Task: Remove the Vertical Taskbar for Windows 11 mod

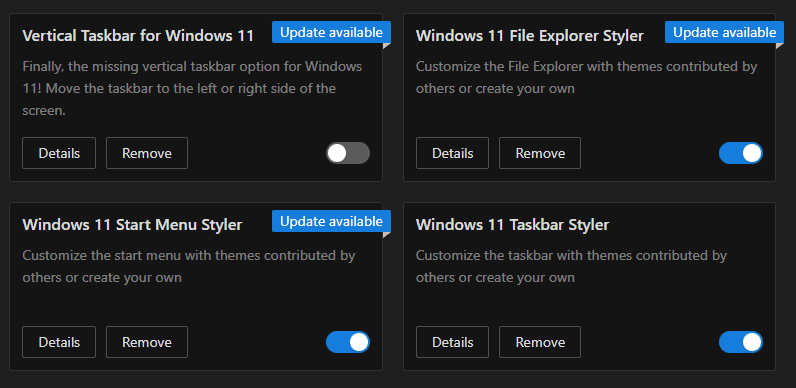Action: (147, 153)
